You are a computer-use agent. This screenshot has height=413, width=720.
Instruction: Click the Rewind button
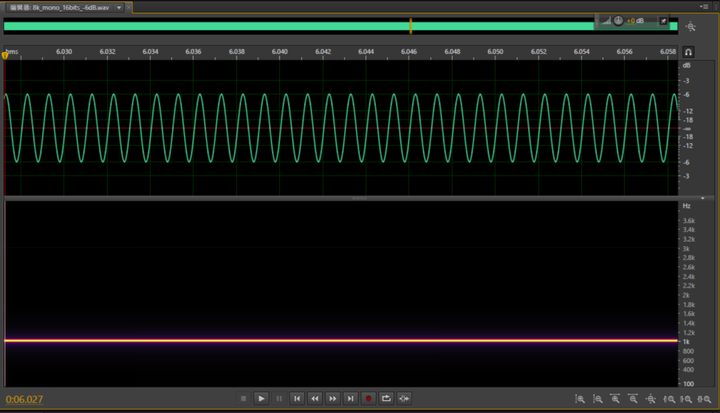[315, 398]
